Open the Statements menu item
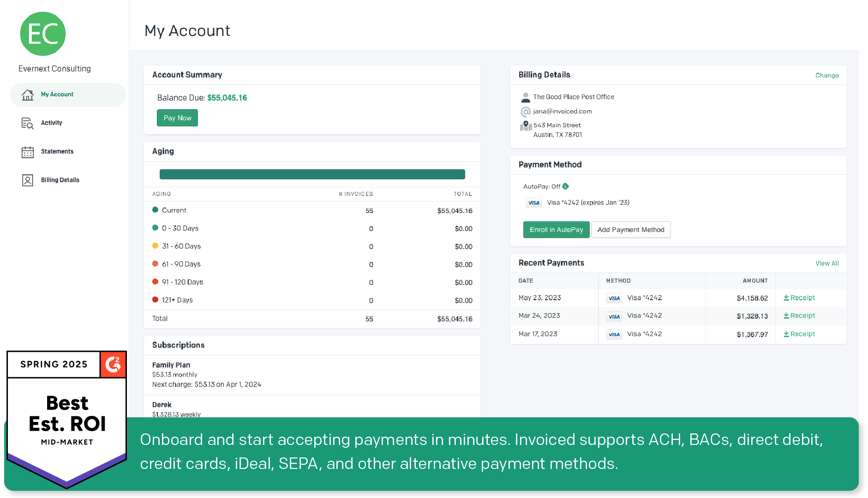 [x=57, y=152]
